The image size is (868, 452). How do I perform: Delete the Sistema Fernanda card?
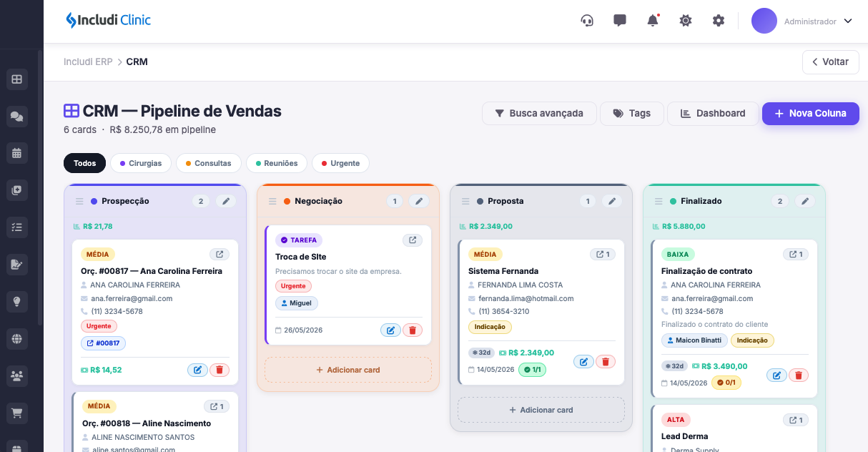tap(606, 361)
